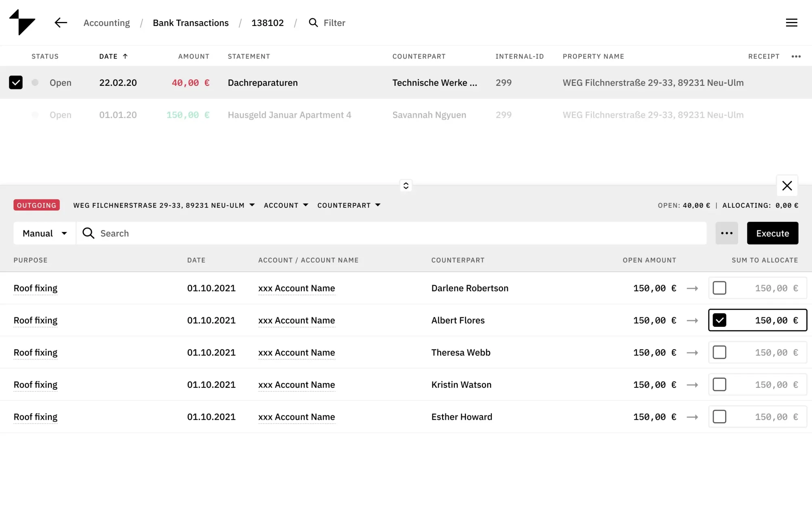The height and width of the screenshot is (508, 812).
Task: Click the OUTGOING tag
Action: click(x=37, y=205)
